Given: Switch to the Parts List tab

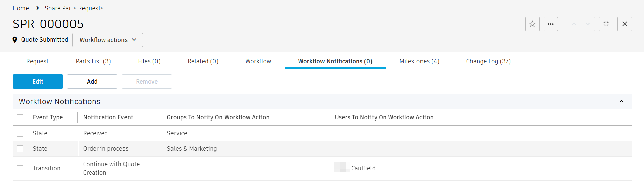Looking at the screenshot, I should point(93,61).
